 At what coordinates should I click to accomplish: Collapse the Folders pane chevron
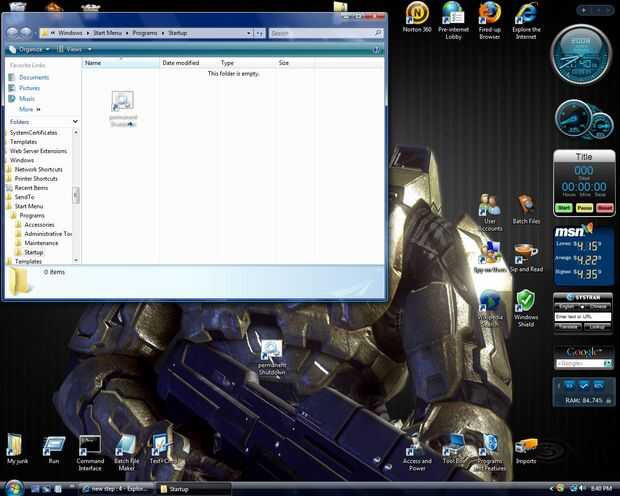coord(75,121)
